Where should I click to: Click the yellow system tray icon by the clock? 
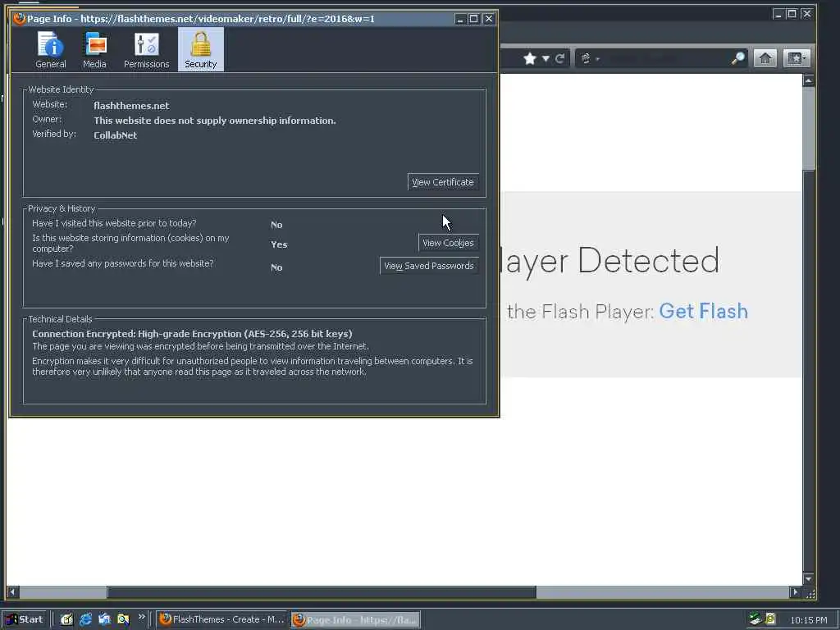pyautogui.click(x=770, y=619)
